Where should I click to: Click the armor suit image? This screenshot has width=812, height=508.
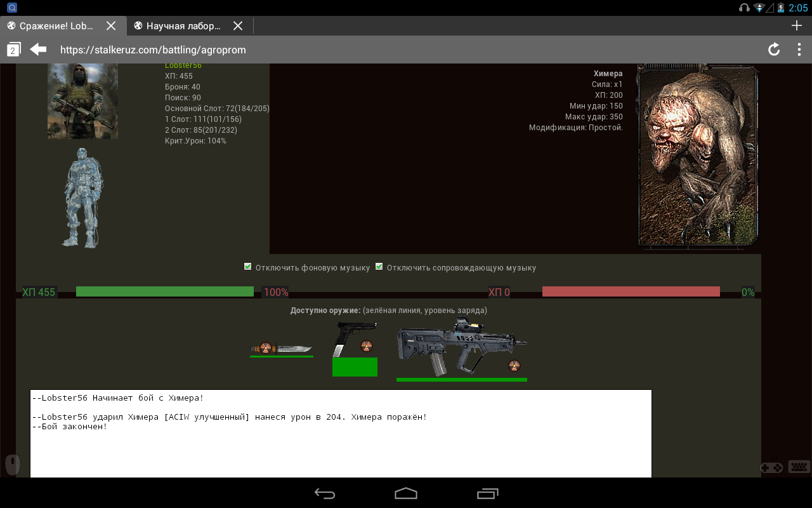click(x=83, y=198)
